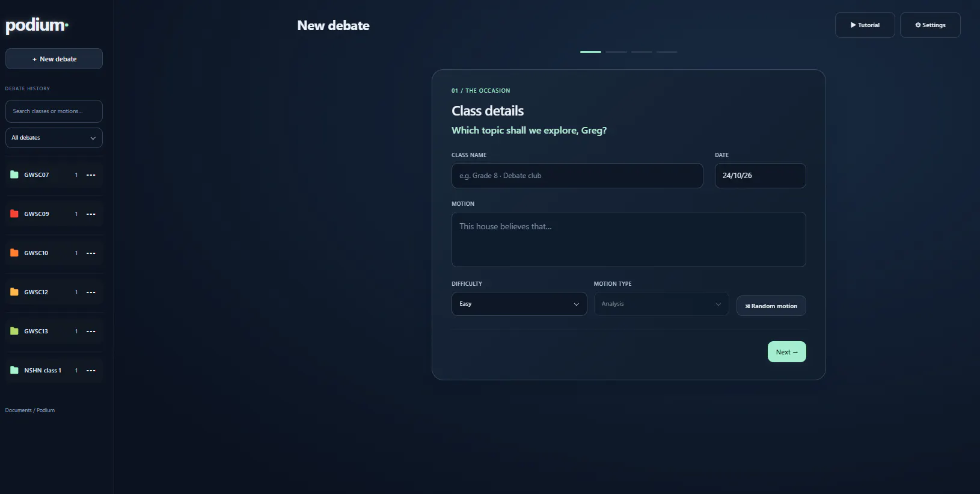The height and width of the screenshot is (494, 980).
Task: Open the more options menu for GWSC09
Action: tap(91, 214)
